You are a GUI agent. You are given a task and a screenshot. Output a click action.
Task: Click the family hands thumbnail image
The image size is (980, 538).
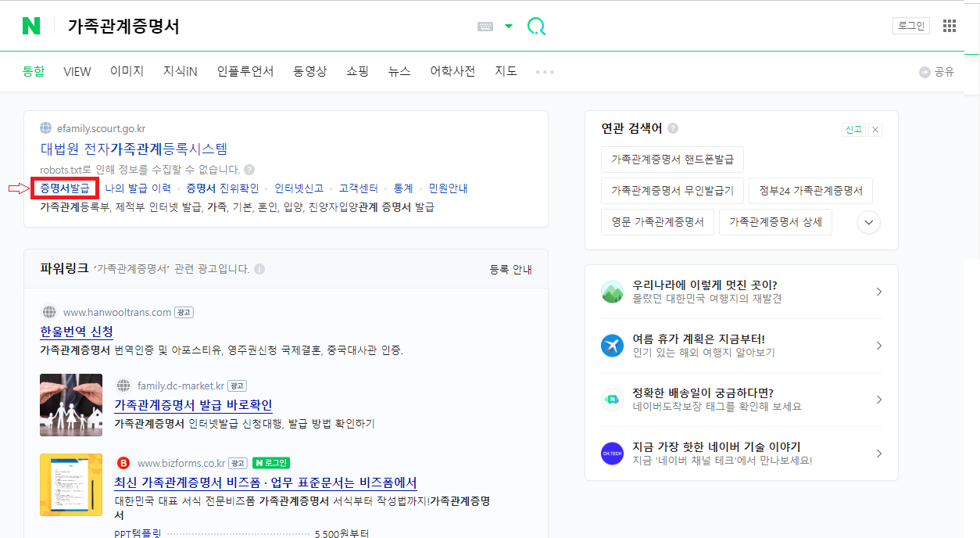point(71,404)
